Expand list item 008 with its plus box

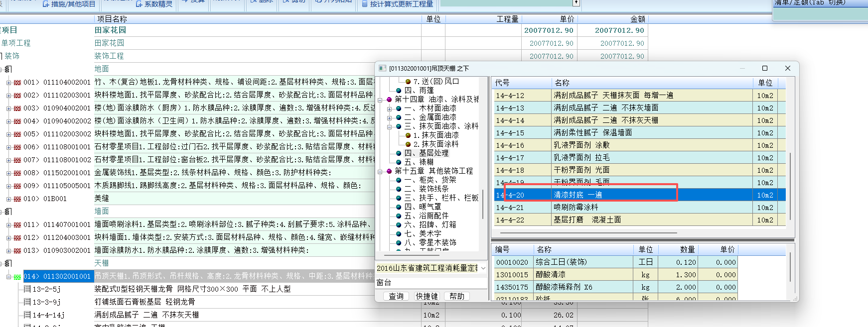point(8,173)
